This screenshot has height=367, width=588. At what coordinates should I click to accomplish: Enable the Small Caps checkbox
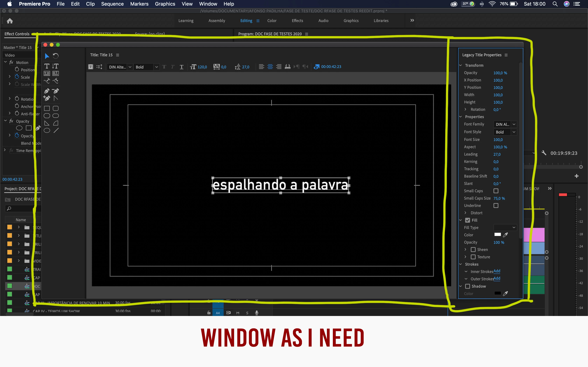(x=496, y=191)
